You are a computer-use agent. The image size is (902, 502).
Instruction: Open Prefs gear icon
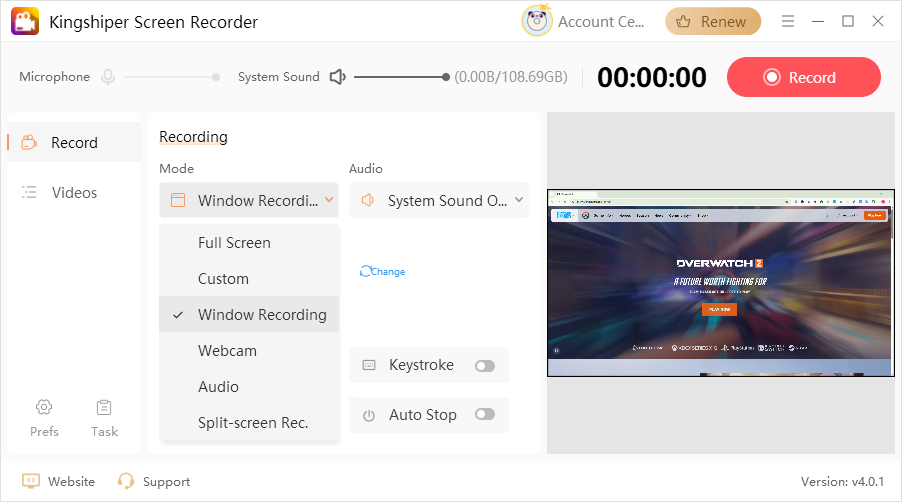tap(44, 407)
